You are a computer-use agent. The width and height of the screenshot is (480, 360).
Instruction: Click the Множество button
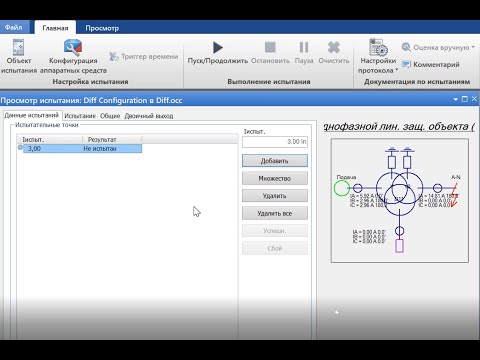(x=275, y=178)
